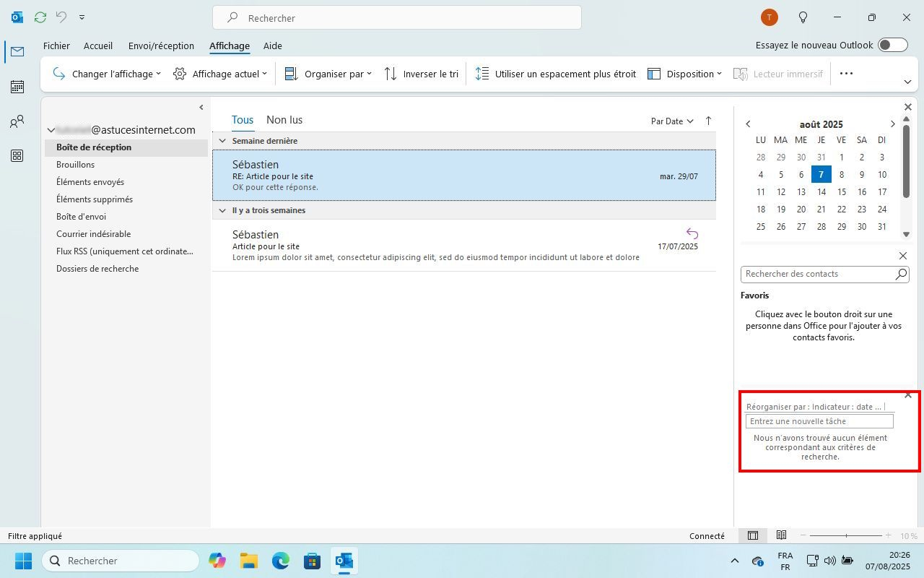Select today's date 7 in calendar
Viewport: 924px width, 578px height.
point(821,174)
